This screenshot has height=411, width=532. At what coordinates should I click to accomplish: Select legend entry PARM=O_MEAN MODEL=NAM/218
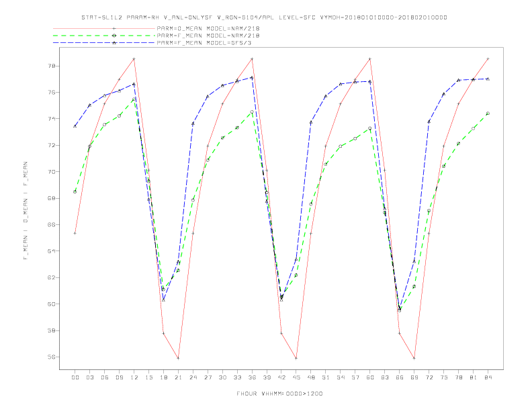click(x=208, y=28)
